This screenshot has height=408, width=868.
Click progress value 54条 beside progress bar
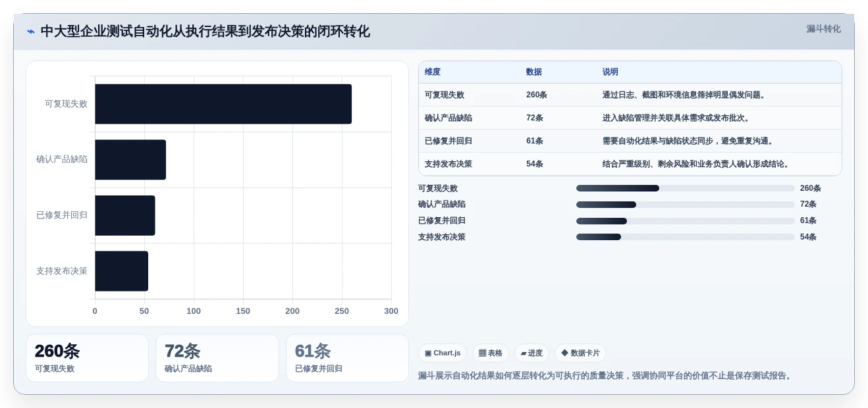808,237
